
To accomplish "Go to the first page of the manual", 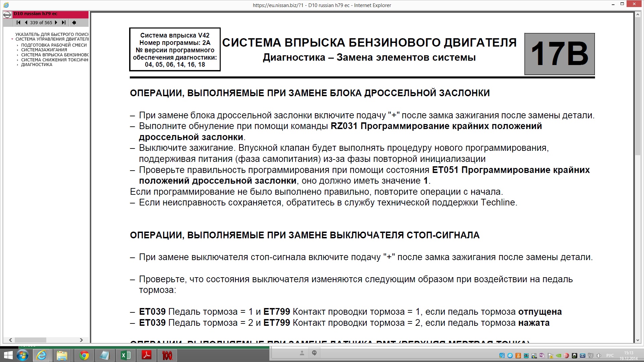I will point(18,22).
